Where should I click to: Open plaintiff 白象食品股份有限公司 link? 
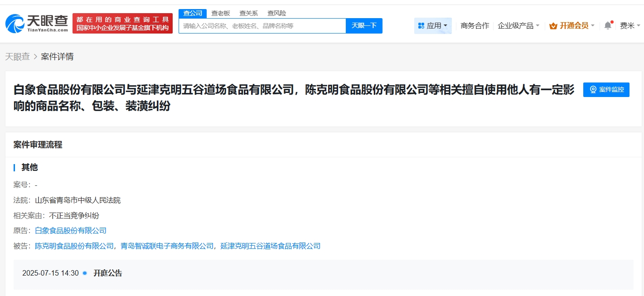pyautogui.click(x=71, y=231)
